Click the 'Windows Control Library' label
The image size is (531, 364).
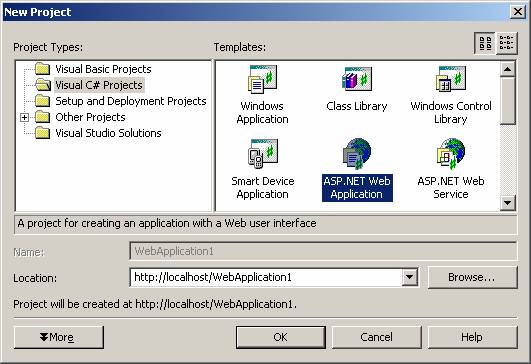(451, 113)
